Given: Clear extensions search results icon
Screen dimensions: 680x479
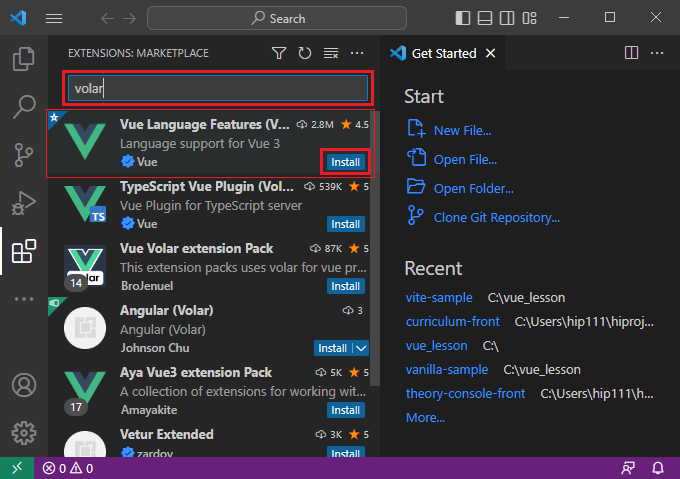Looking at the screenshot, I should point(331,53).
